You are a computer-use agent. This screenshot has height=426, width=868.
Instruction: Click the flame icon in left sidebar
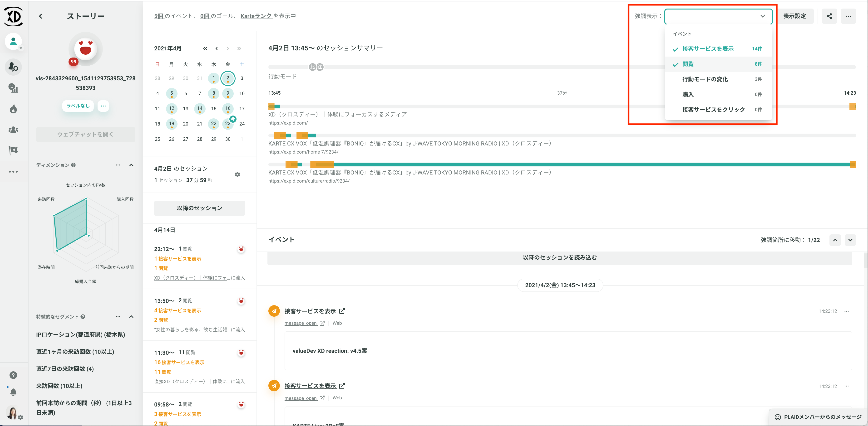click(x=13, y=109)
